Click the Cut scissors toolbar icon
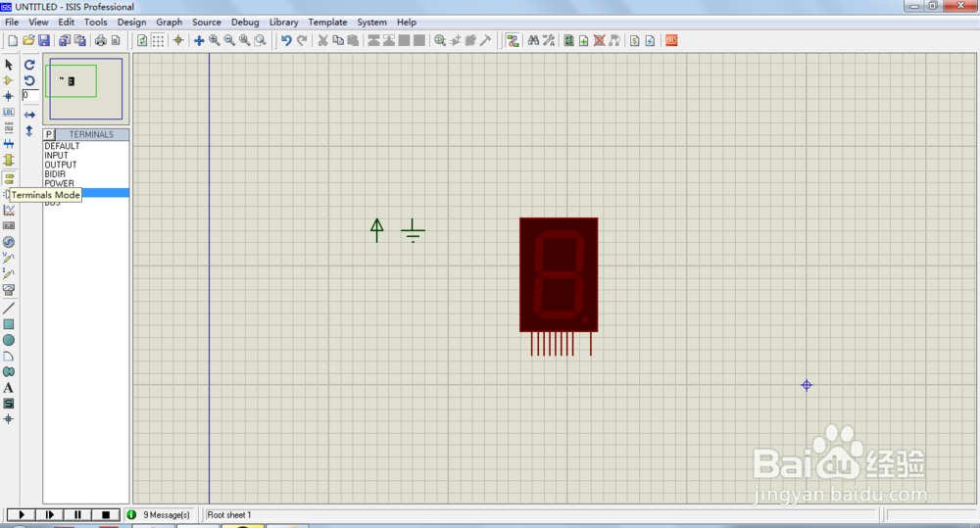The height and width of the screenshot is (528, 980). tap(322, 40)
